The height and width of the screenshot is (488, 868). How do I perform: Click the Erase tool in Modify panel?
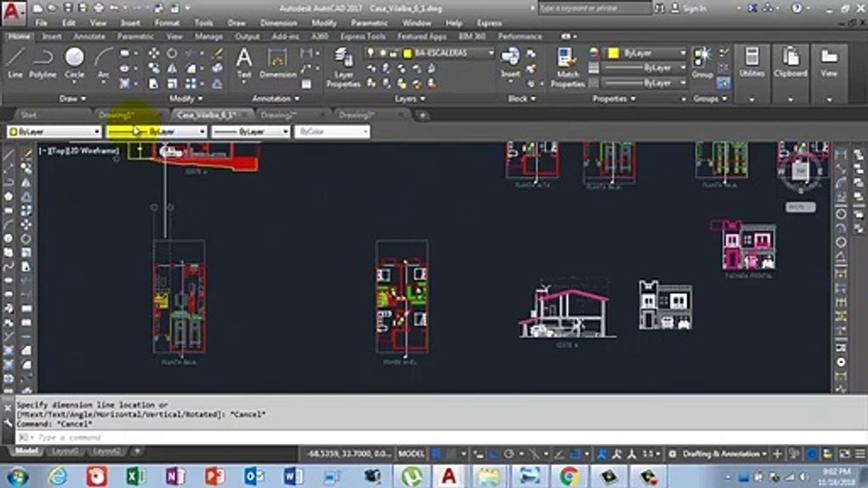click(x=218, y=53)
